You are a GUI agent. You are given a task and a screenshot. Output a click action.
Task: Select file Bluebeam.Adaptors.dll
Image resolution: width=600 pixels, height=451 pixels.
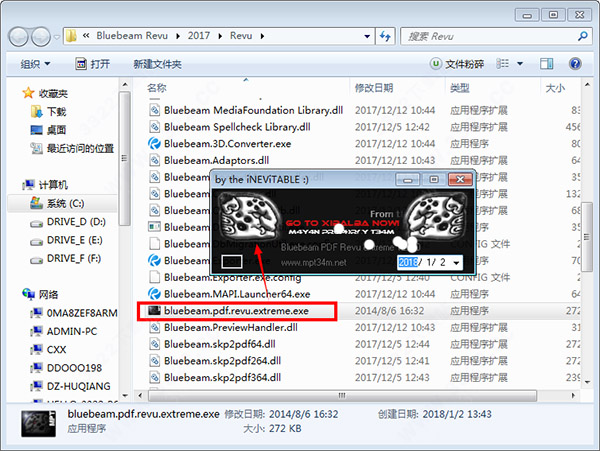[x=217, y=160]
